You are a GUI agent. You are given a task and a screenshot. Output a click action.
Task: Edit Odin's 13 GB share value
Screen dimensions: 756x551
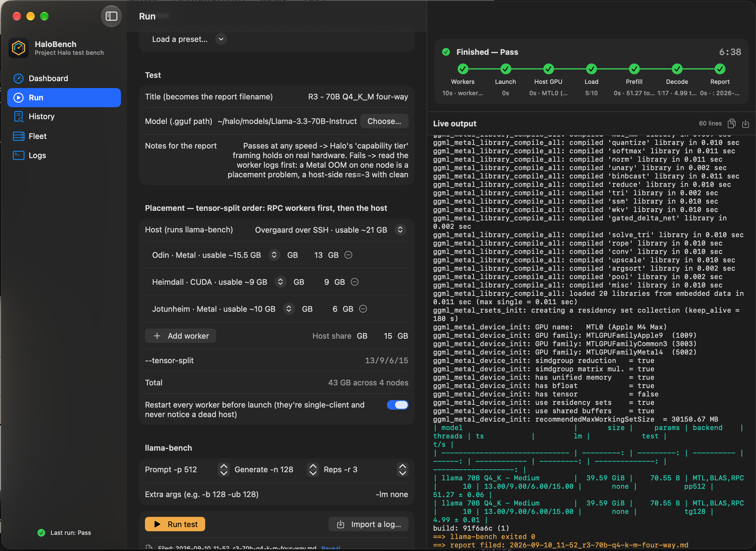(x=318, y=255)
